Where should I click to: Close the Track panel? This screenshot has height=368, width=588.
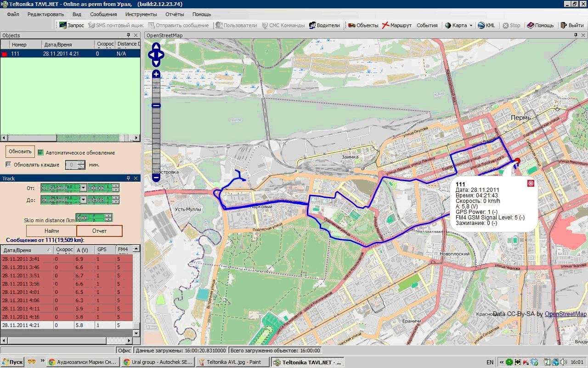136,178
